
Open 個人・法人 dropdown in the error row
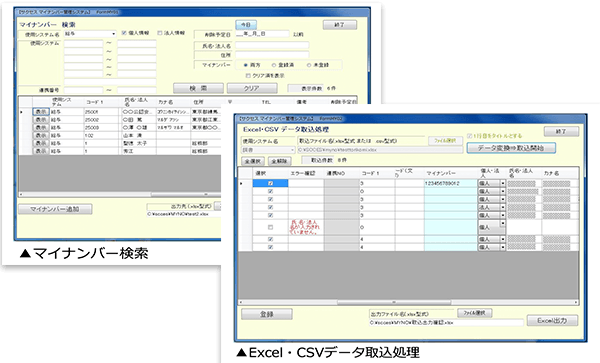pos(503,224)
